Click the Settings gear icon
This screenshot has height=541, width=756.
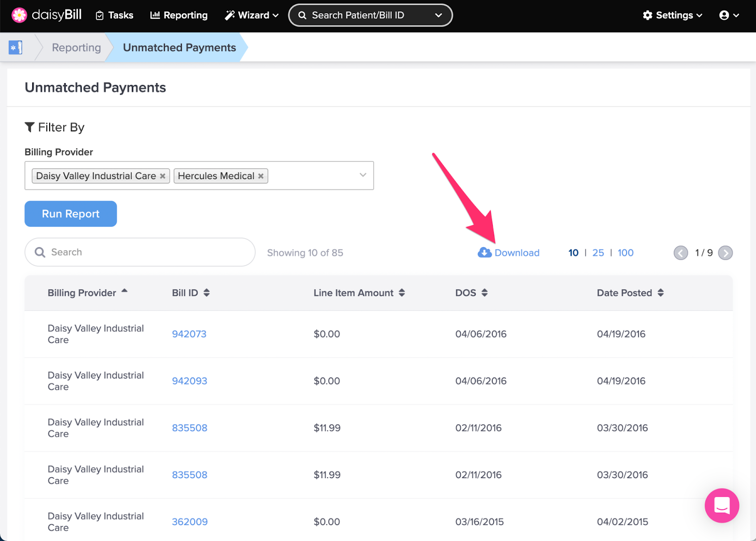click(647, 15)
